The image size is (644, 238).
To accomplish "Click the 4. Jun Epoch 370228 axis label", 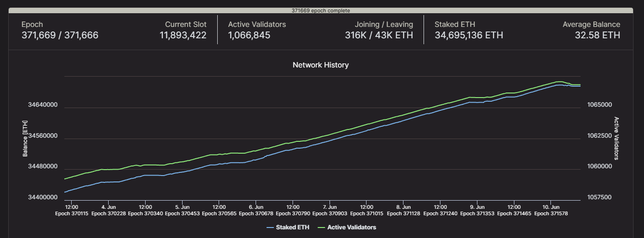I will pos(109,210).
